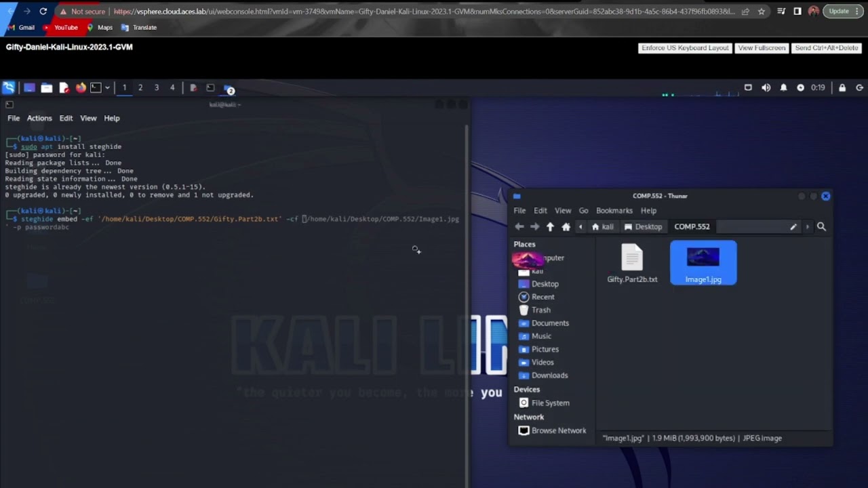The image size is (868, 488).
Task: Switch to workspace 2
Action: point(140,87)
